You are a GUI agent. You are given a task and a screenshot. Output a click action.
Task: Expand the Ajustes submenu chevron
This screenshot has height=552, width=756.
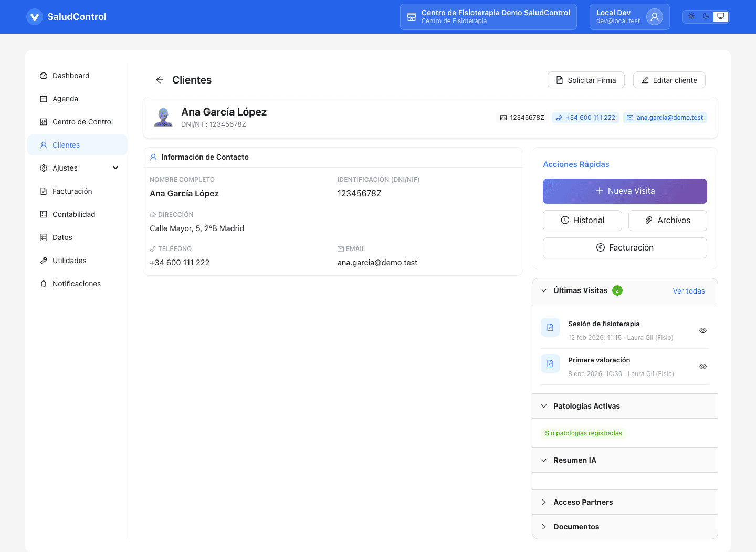115,168
